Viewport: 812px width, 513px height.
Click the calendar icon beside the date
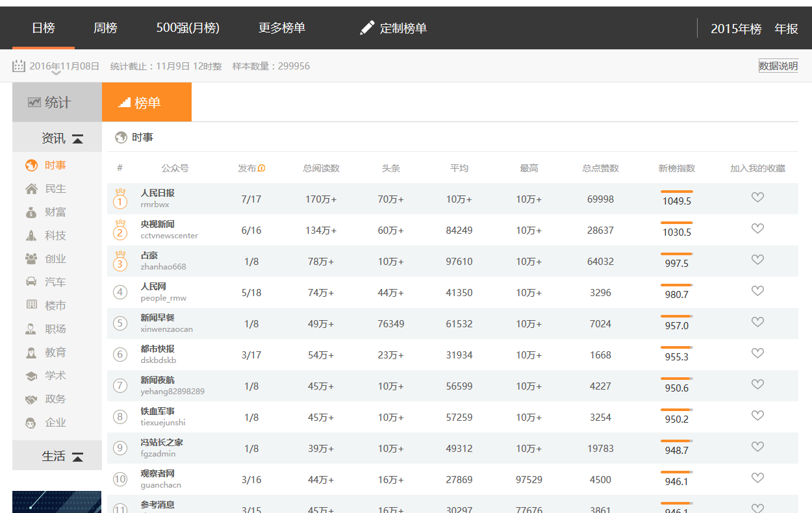pos(19,66)
